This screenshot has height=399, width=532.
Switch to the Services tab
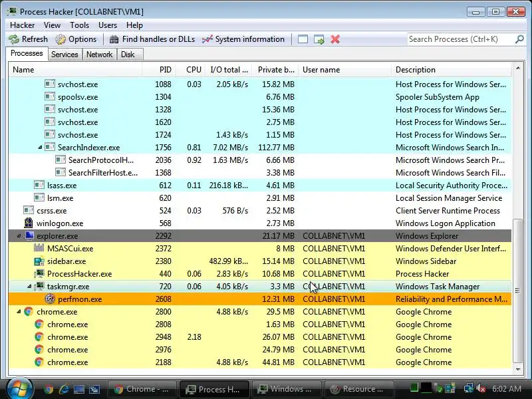65,55
